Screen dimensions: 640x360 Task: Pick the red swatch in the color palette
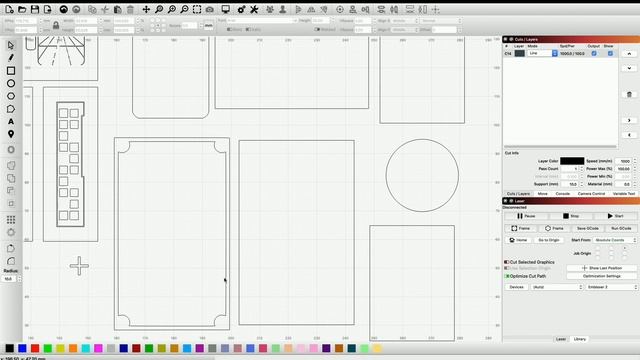[35, 348]
